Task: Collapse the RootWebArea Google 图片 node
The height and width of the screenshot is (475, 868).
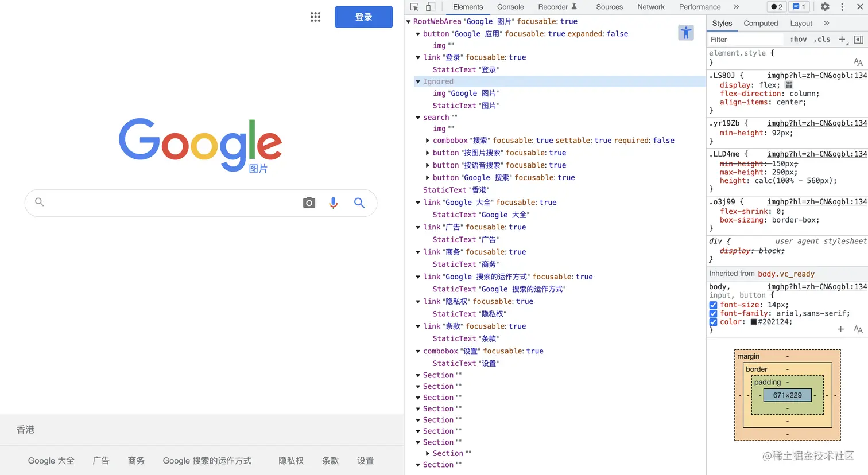Action: point(408,22)
